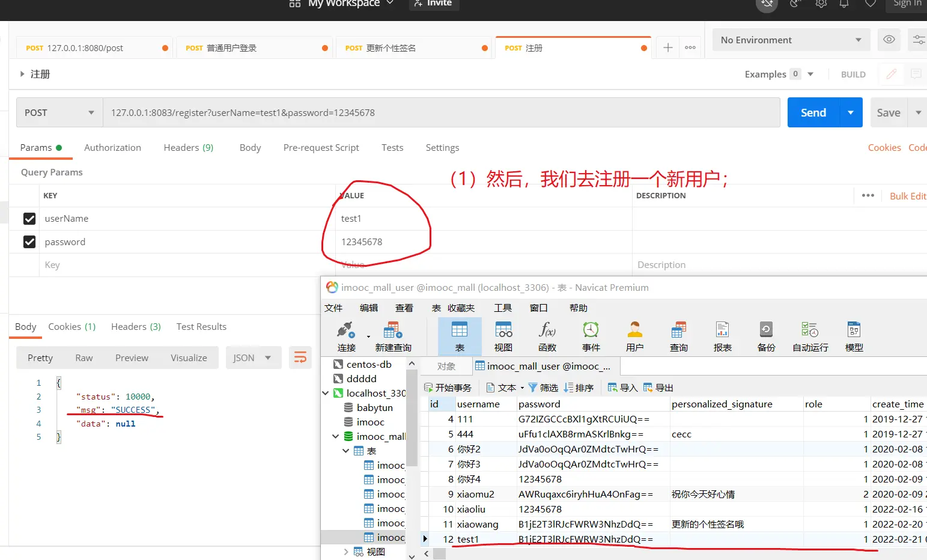927x560 pixels.
Task: Toggle the response word wrap button
Action: 300,358
